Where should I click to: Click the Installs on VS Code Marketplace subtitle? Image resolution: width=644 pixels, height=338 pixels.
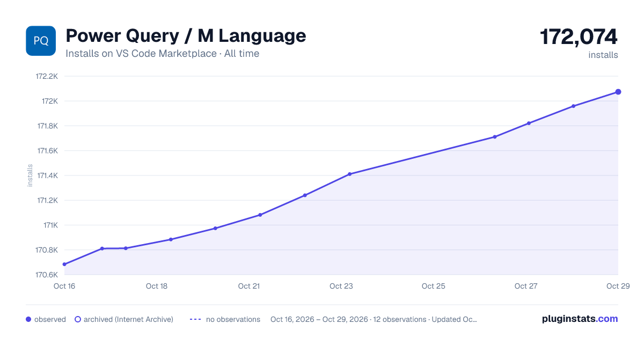pos(162,54)
